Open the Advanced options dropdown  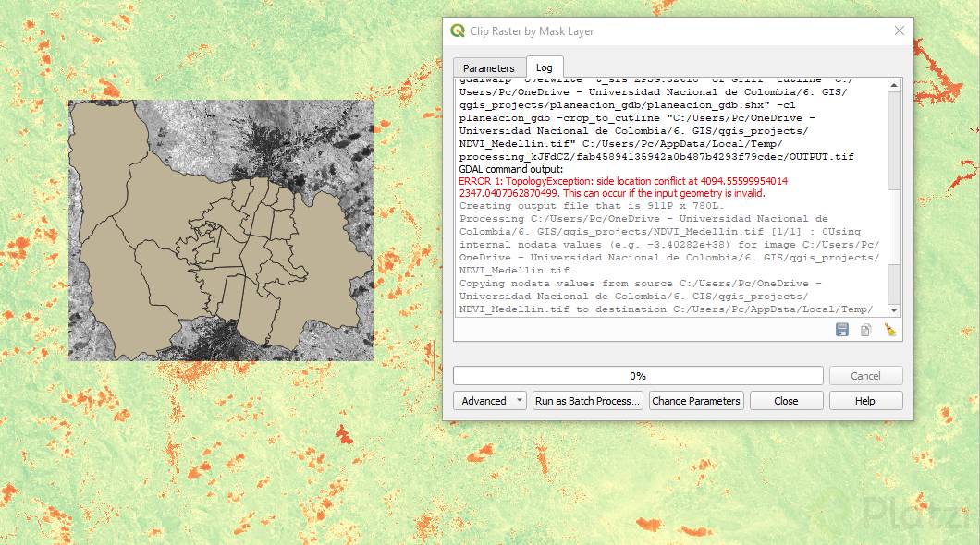coord(489,400)
